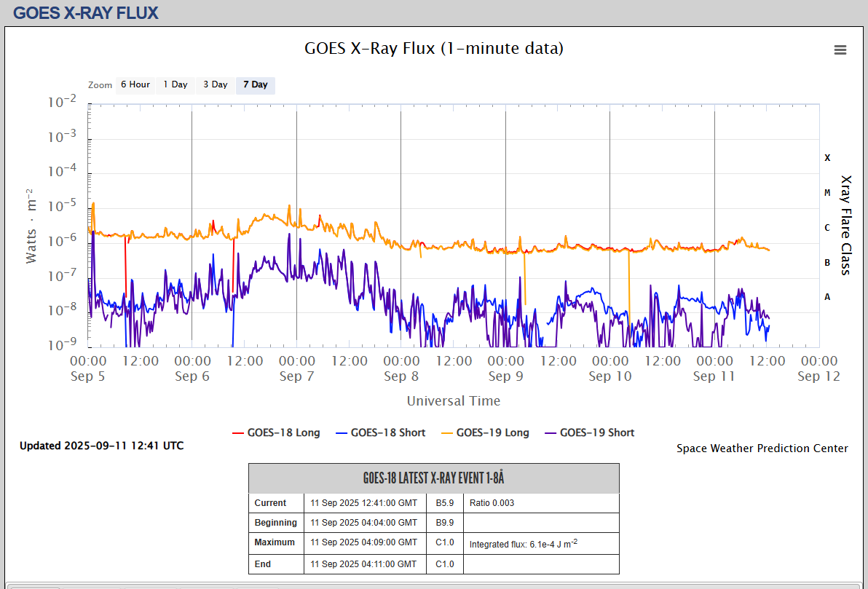Click the Xray Flare Class axis title
The image size is (868, 589).
(x=845, y=225)
